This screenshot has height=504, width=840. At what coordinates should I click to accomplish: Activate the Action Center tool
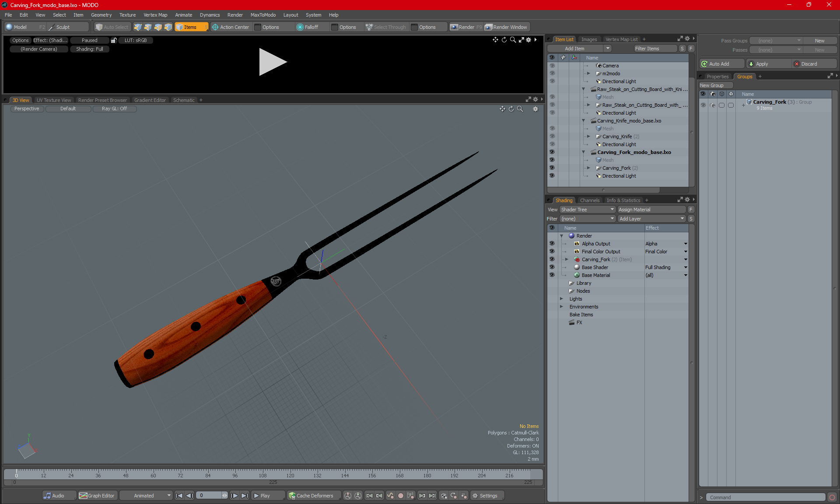[x=231, y=27]
